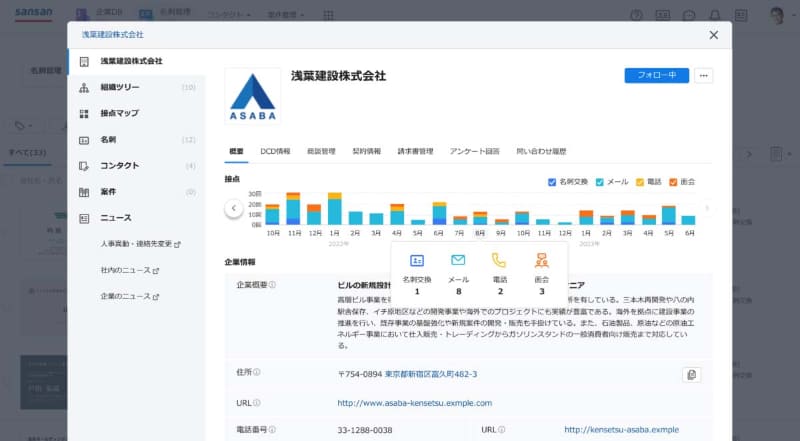Open http://kensetsu-asaba.exmple URL link
Image resolution: width=800 pixels, height=441 pixels.
click(621, 430)
